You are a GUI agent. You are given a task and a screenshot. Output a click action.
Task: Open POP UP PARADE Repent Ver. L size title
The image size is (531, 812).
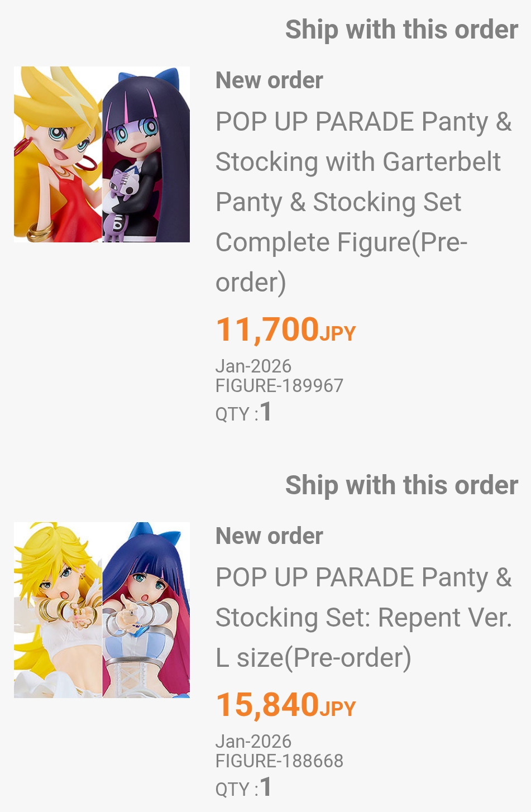pos(364,617)
